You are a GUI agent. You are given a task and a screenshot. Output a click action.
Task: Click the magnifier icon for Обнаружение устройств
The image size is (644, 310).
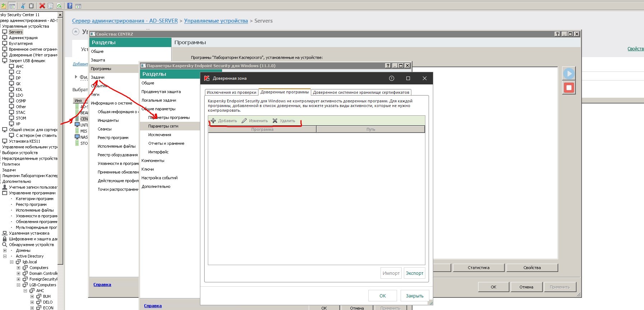pos(5,245)
